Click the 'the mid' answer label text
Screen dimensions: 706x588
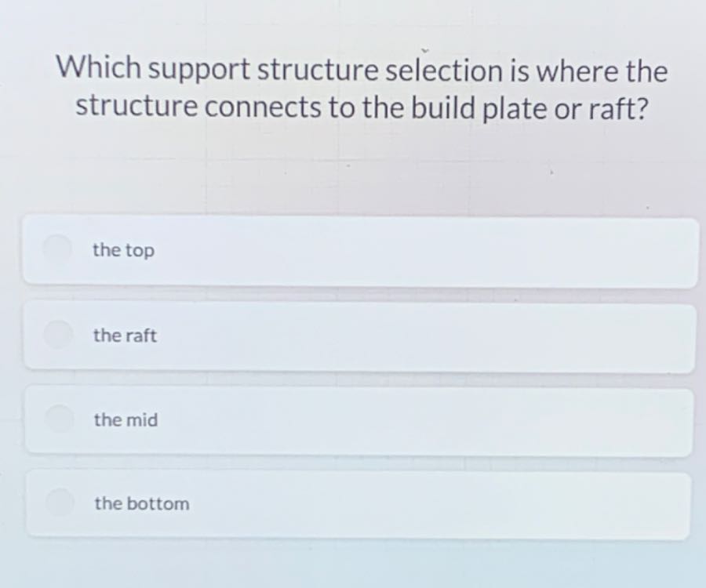tap(124, 419)
